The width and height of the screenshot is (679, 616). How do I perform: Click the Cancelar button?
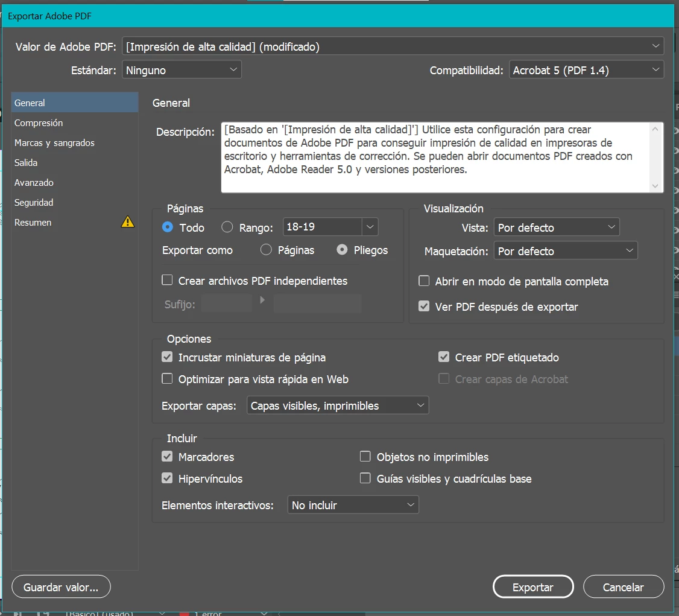(624, 586)
